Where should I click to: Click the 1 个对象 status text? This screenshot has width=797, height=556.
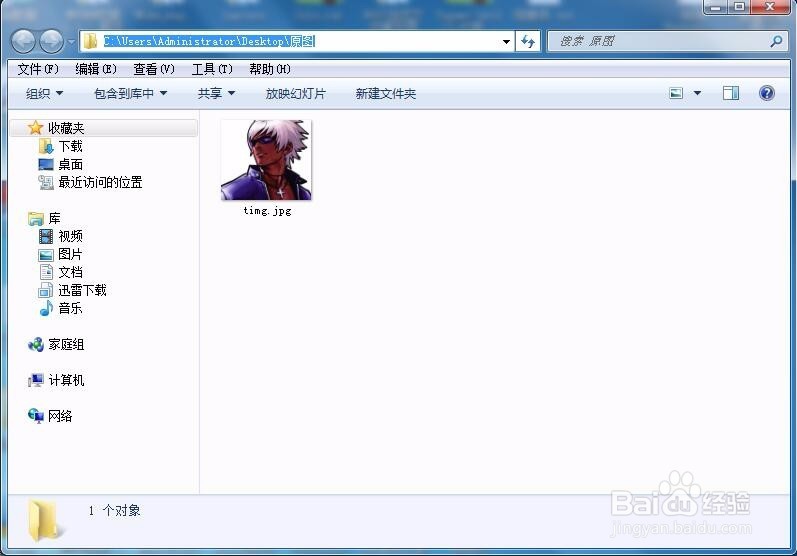coord(114,510)
